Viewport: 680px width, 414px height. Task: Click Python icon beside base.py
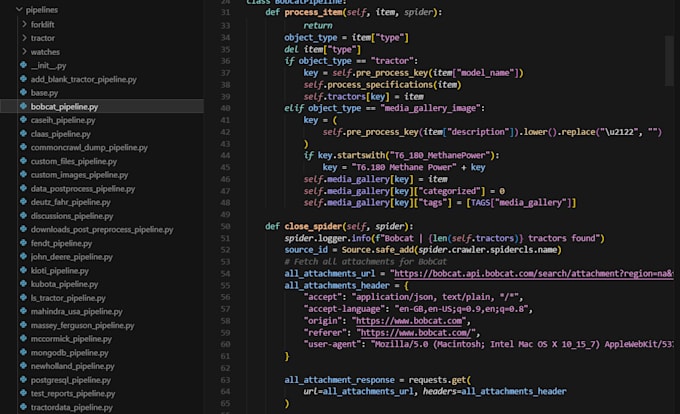pos(23,92)
